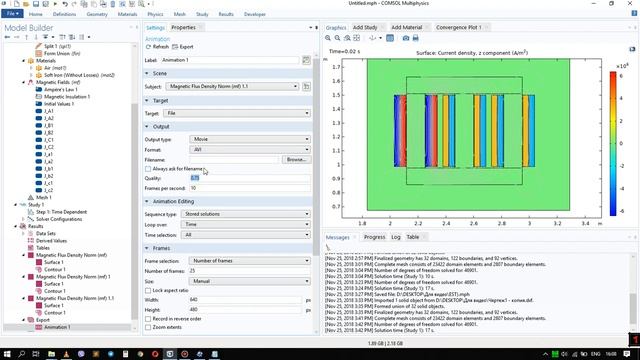Click the Browse button for Filename
This screenshot has height=360, width=640.
(296, 160)
